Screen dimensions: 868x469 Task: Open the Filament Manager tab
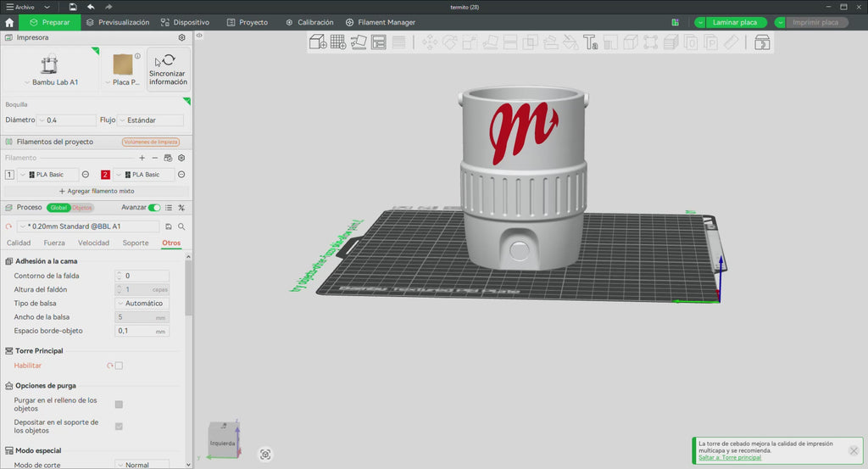pyautogui.click(x=381, y=22)
